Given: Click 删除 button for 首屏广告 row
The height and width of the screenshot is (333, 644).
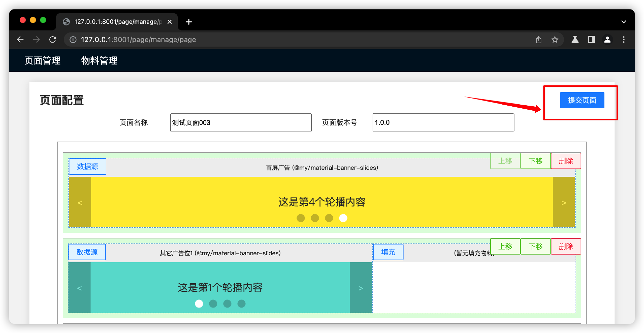Looking at the screenshot, I should tap(566, 161).
